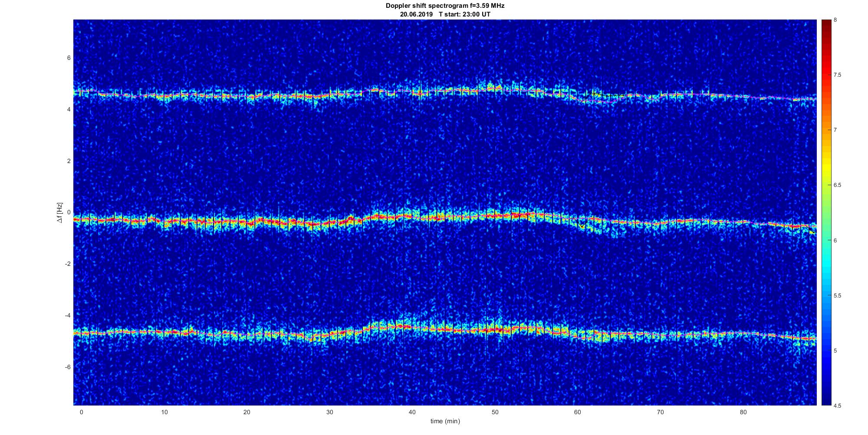Click the colorbar tick label '8'
Image resolution: width=868 pixels, height=435 pixels.
coord(835,20)
